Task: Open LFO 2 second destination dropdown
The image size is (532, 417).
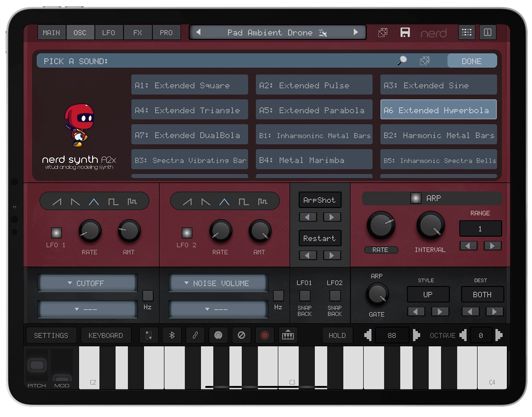Action: (218, 309)
